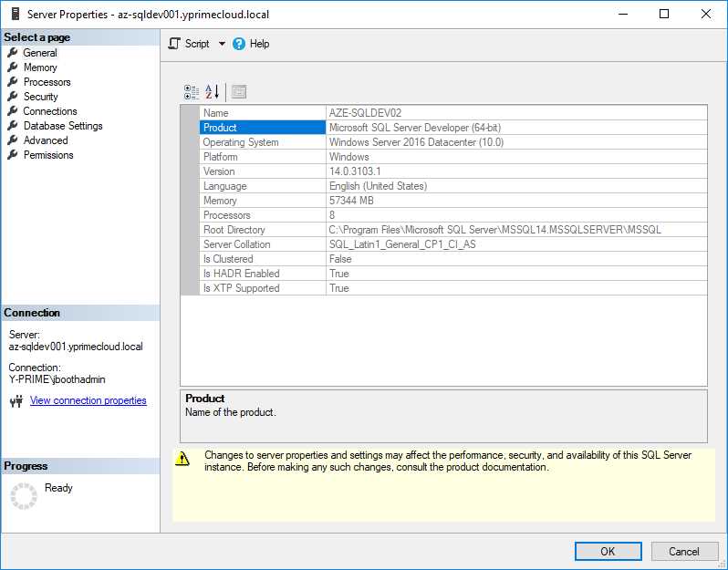The width and height of the screenshot is (728, 570).
Task: Click the Help label in the toolbar
Action: (259, 44)
